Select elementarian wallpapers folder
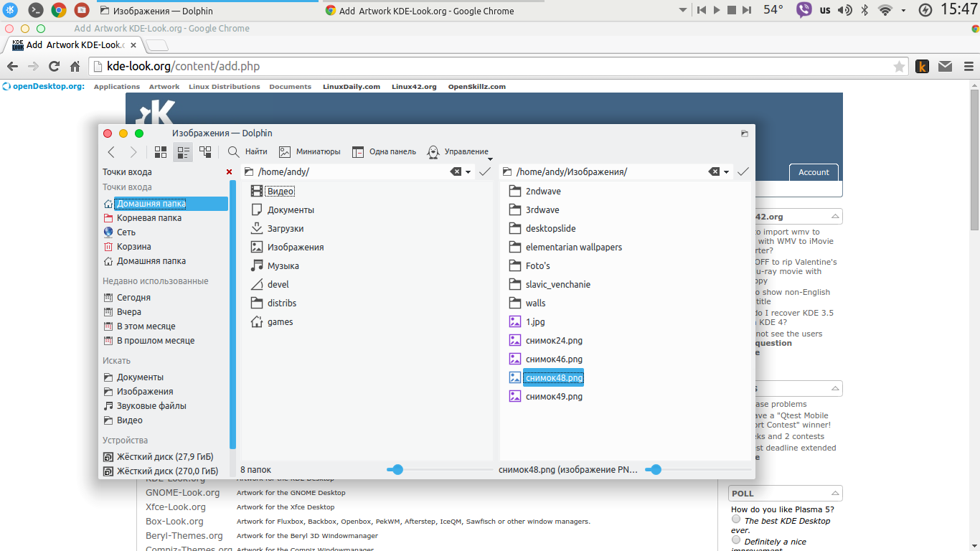 coord(565,247)
